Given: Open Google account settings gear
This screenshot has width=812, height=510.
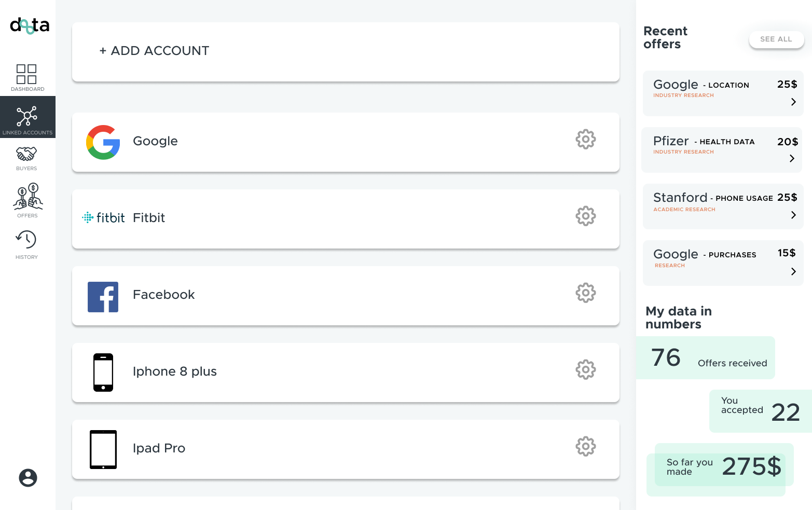Looking at the screenshot, I should point(586,139).
